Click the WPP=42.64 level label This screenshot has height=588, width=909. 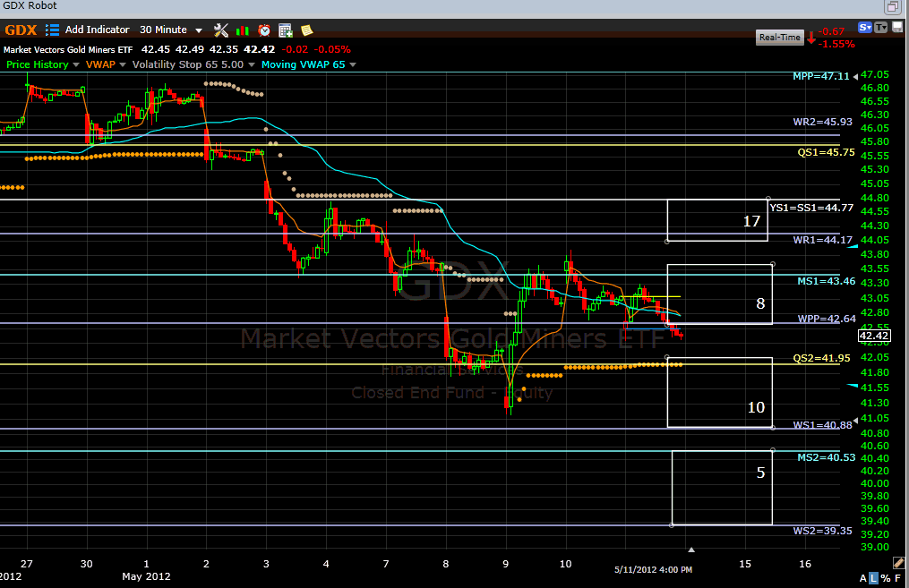(x=826, y=319)
